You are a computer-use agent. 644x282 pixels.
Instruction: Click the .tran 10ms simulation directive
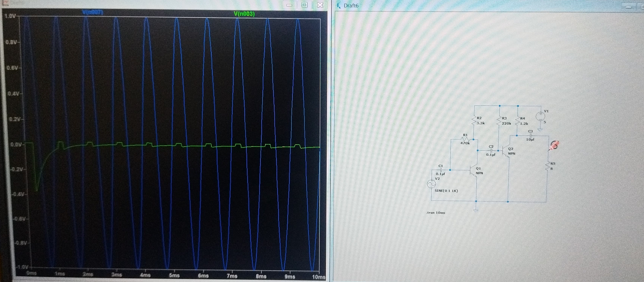436,213
